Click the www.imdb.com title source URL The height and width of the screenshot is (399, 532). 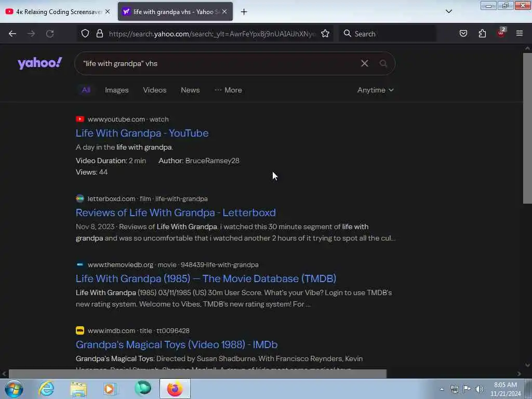138,330
